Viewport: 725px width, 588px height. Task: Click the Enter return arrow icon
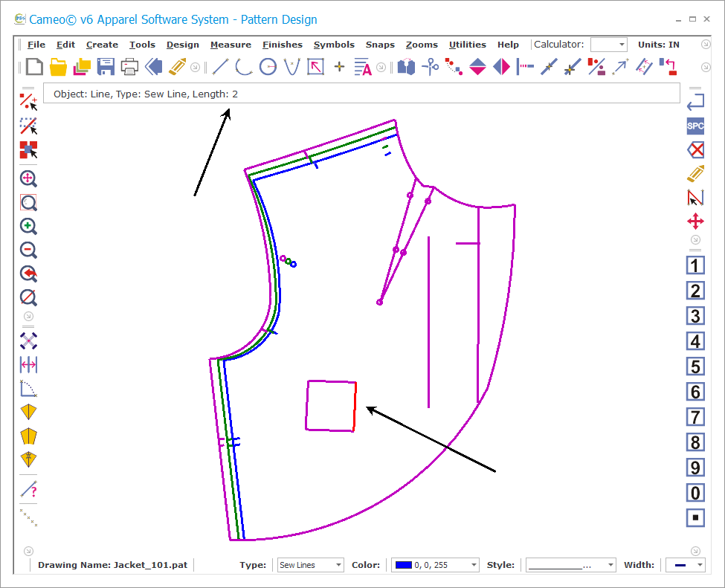(695, 102)
